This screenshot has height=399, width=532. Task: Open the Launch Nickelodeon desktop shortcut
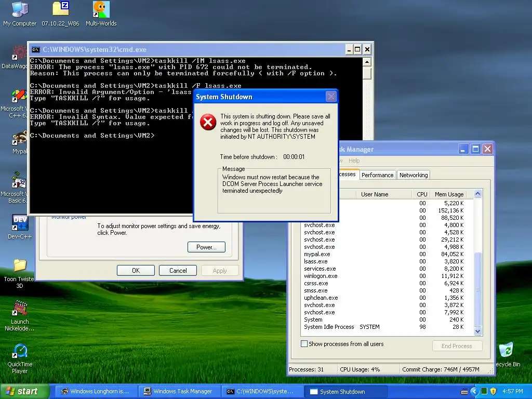tap(20, 315)
